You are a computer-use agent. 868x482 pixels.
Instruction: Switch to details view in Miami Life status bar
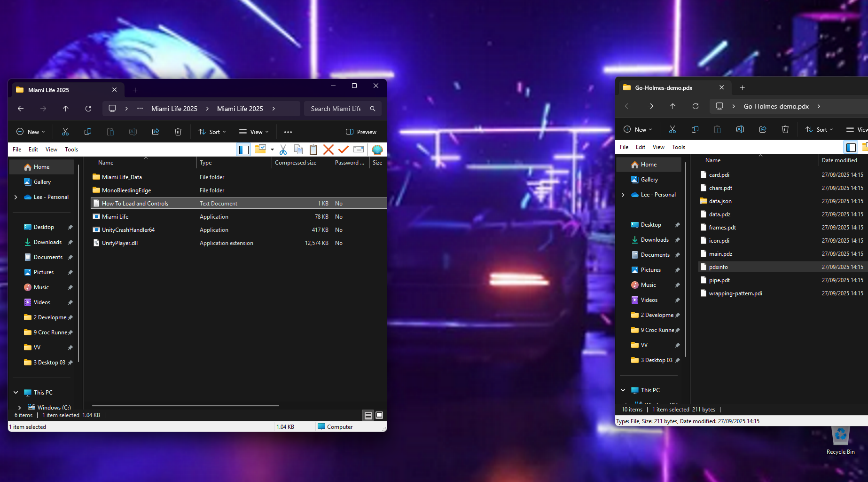[x=368, y=415]
